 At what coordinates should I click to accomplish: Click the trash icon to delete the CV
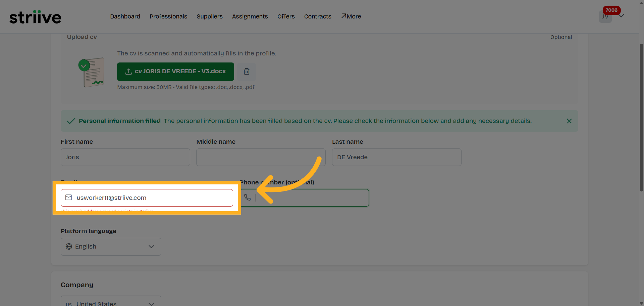click(247, 72)
